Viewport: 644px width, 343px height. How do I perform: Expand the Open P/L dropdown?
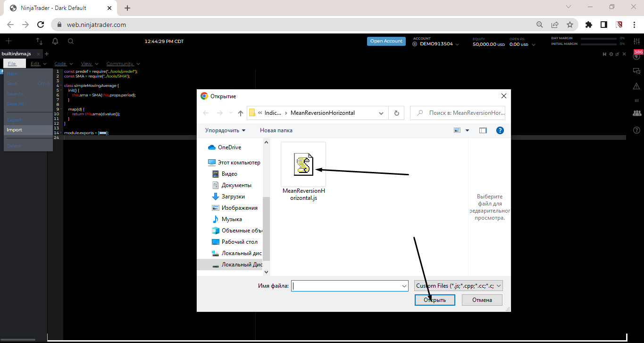[534, 44]
